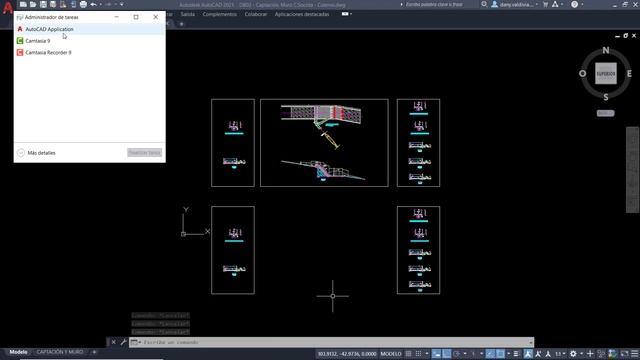Open the quick access toolbar customize dropdown
The image size is (640, 360).
coord(122,4)
